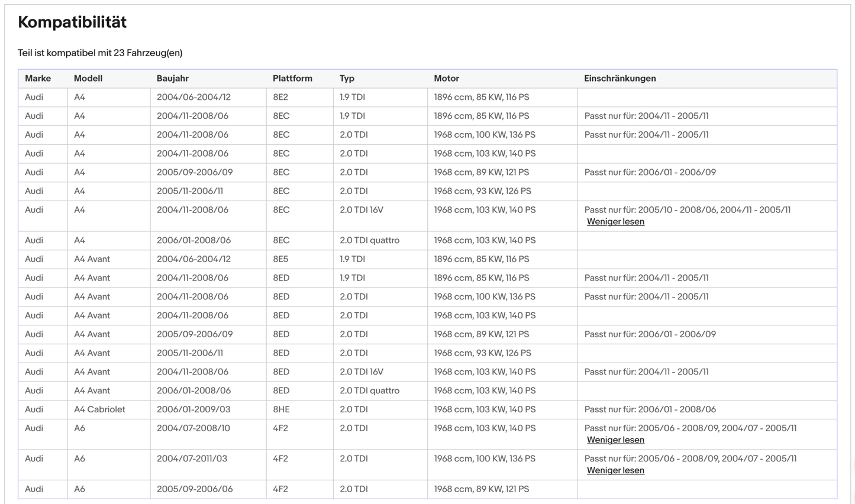Click the 'Teil ist kompatibel mit 23 Fahrzeug(en)' text

(100, 53)
